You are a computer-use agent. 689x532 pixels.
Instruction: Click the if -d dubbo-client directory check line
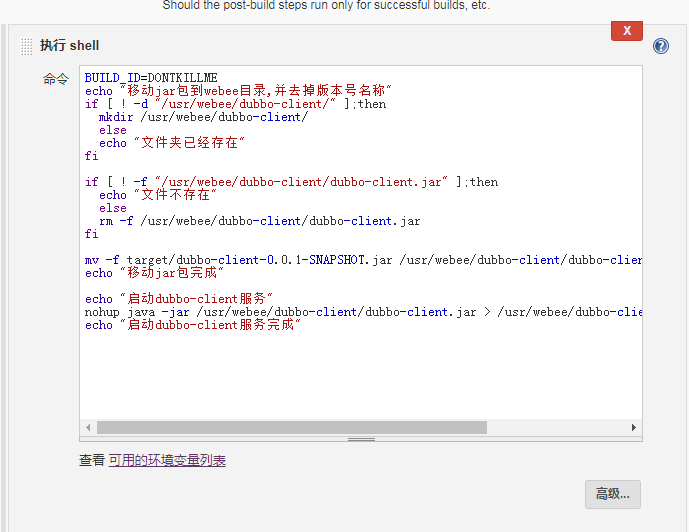click(236, 104)
